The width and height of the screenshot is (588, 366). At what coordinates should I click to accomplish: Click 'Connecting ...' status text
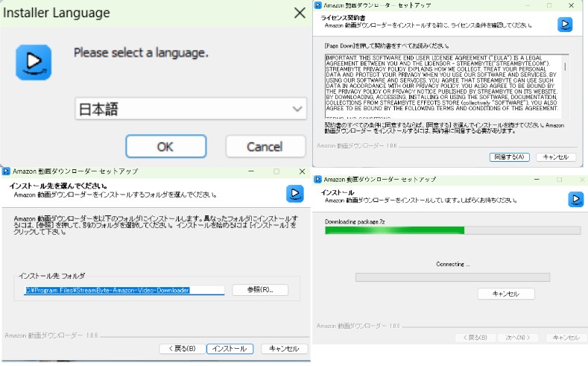452,264
